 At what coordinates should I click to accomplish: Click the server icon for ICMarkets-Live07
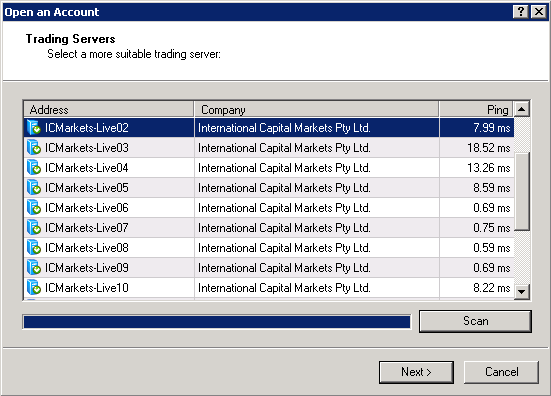point(34,228)
